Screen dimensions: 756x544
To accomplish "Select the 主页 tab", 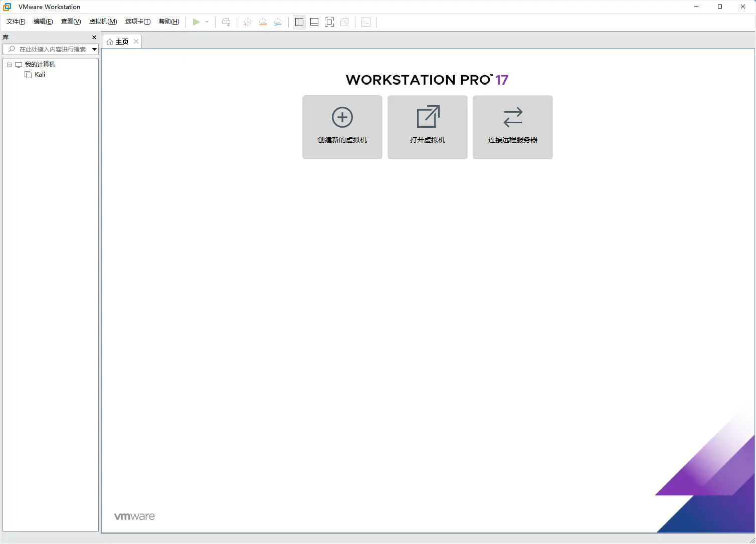I will (121, 41).
